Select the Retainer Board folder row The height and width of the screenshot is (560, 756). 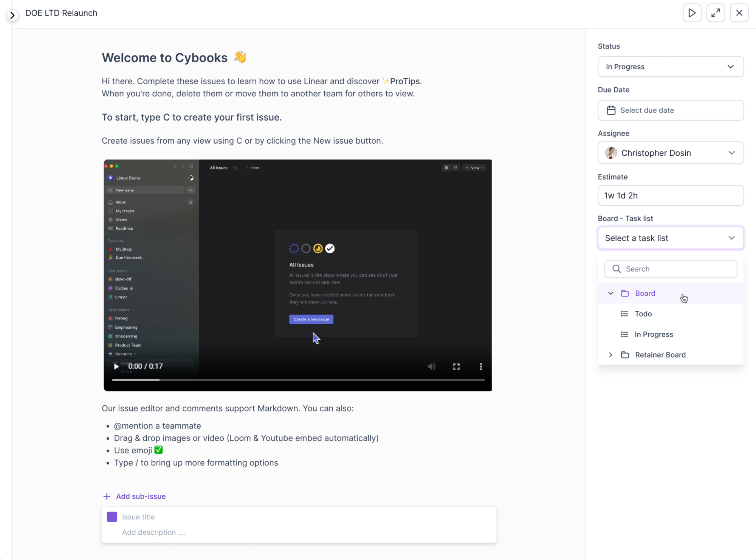(x=671, y=355)
